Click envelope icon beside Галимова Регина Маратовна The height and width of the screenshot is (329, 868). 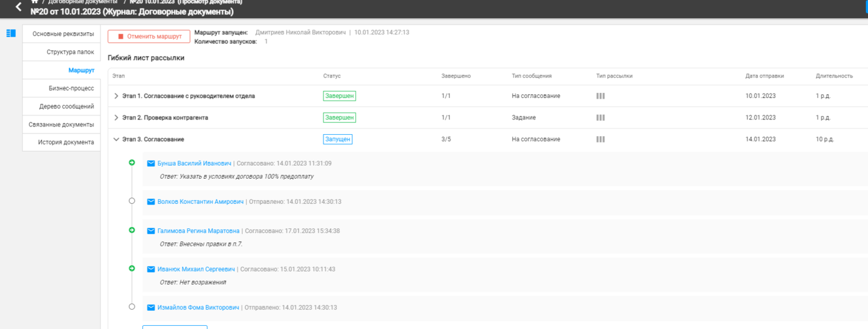click(x=151, y=231)
